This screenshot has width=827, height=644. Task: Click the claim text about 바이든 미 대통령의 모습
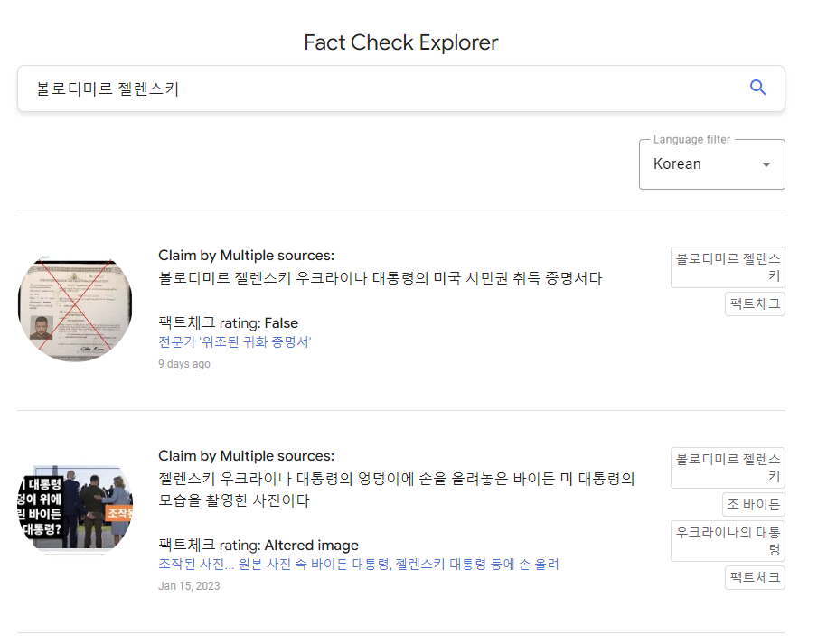tap(397, 490)
